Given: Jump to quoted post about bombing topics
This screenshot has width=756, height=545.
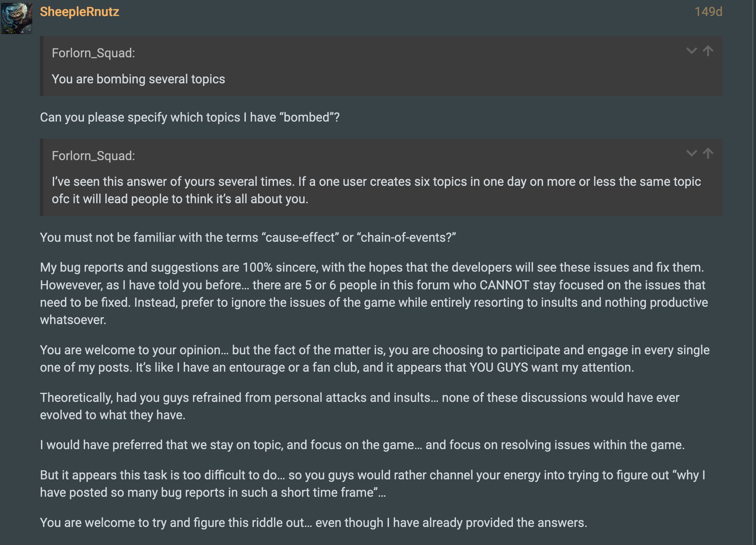Looking at the screenshot, I should [708, 51].
